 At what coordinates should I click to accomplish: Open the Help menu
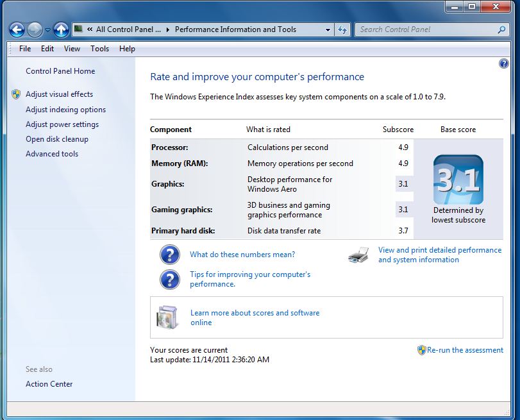click(127, 49)
